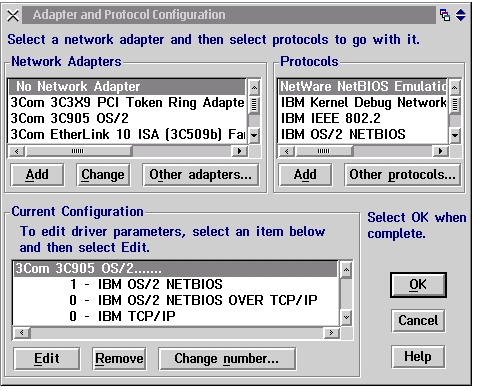Open Change number... dialog
The width and height of the screenshot is (479, 391).
(227, 359)
